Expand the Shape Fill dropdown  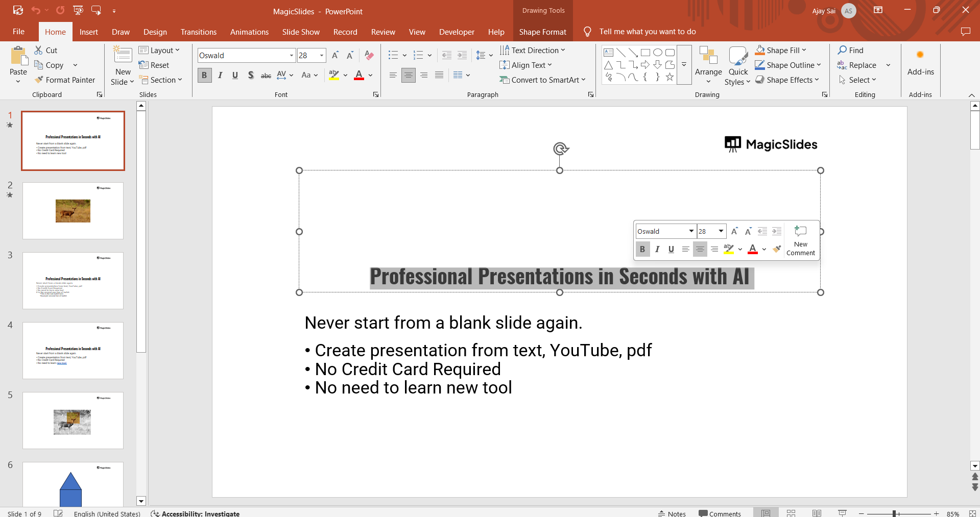(x=804, y=50)
